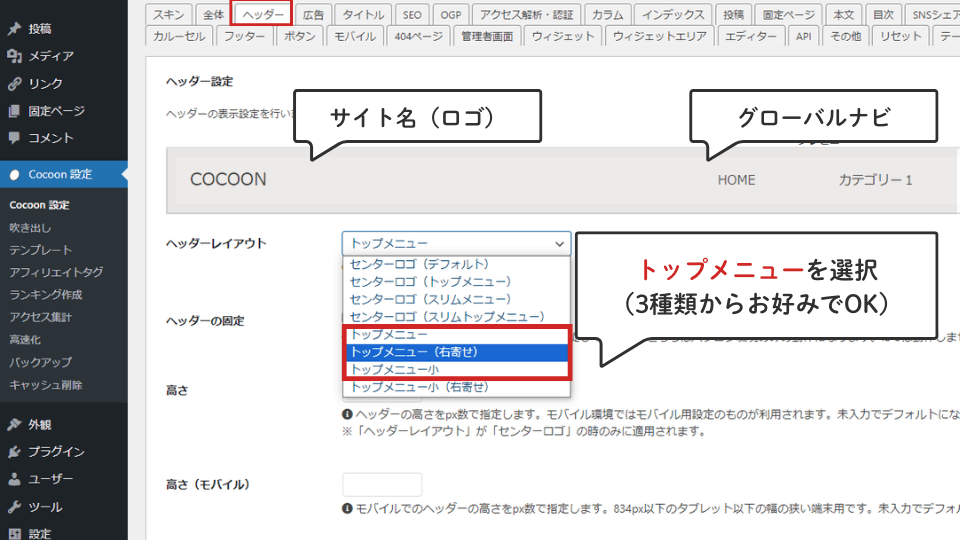Open the ツール wrench icon
Image resolution: width=960 pixels, height=540 pixels.
(x=14, y=507)
